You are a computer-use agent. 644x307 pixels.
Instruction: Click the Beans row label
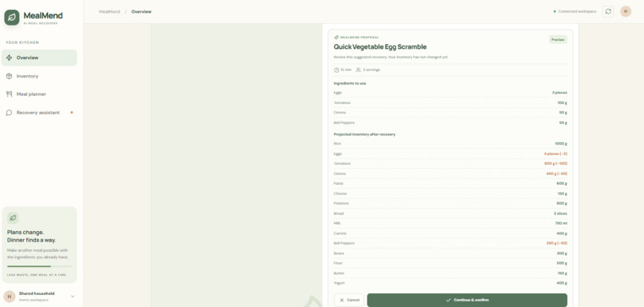coord(339,253)
